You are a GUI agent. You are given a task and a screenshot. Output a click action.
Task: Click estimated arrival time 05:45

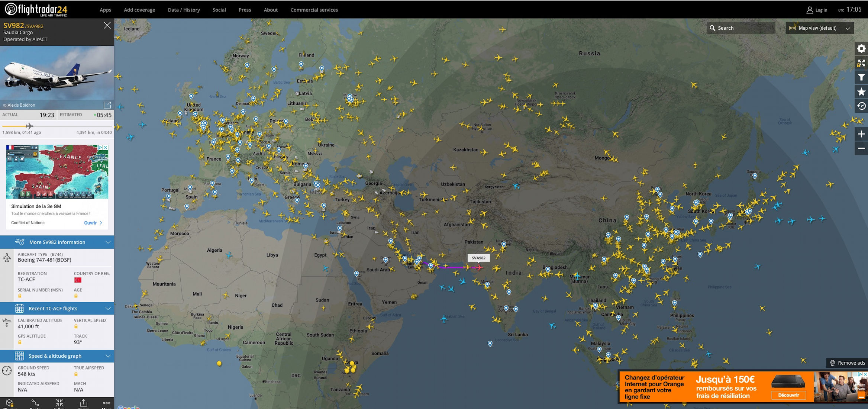(x=104, y=115)
